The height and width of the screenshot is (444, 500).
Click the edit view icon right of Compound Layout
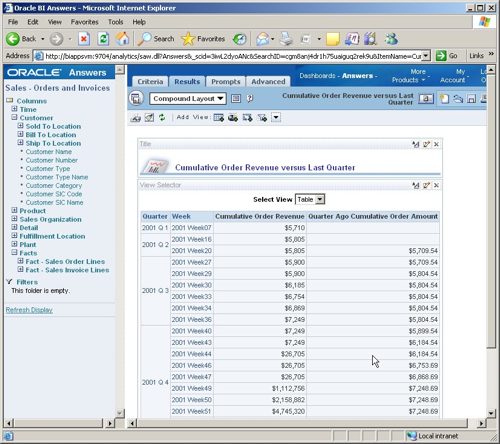click(x=236, y=98)
